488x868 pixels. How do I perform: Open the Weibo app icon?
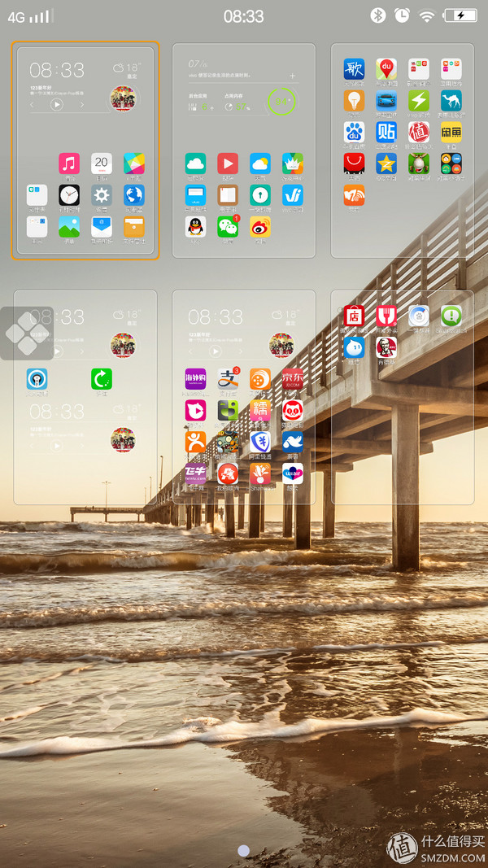pyautogui.click(x=260, y=227)
